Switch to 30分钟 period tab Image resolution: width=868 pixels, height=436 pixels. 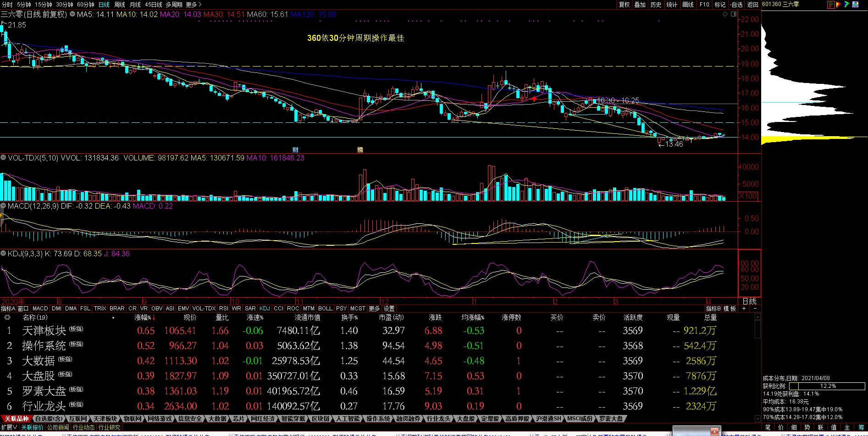click(x=65, y=5)
